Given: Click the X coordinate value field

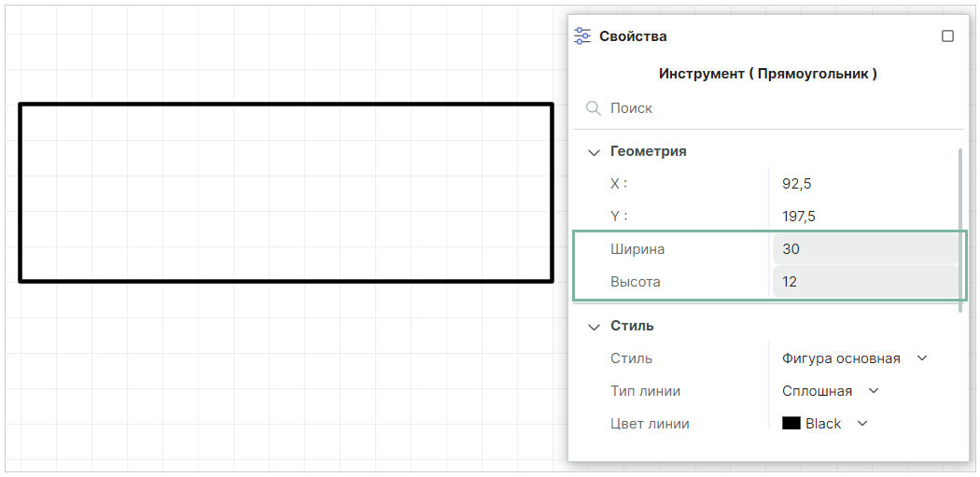Looking at the screenshot, I should (x=863, y=184).
